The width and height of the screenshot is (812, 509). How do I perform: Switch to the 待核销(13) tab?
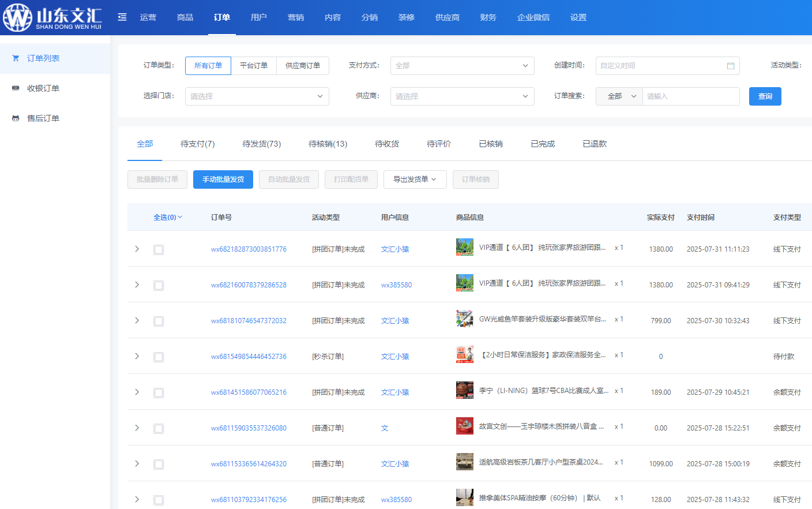(x=328, y=144)
